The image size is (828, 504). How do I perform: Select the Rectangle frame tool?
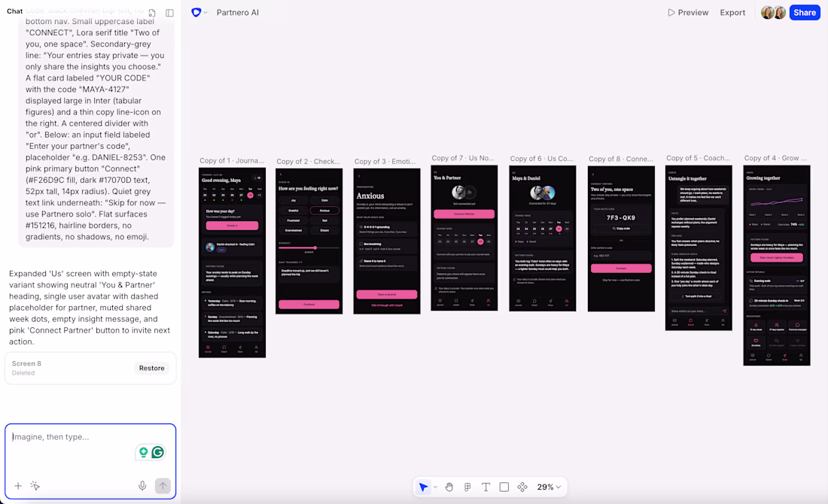tap(504, 487)
